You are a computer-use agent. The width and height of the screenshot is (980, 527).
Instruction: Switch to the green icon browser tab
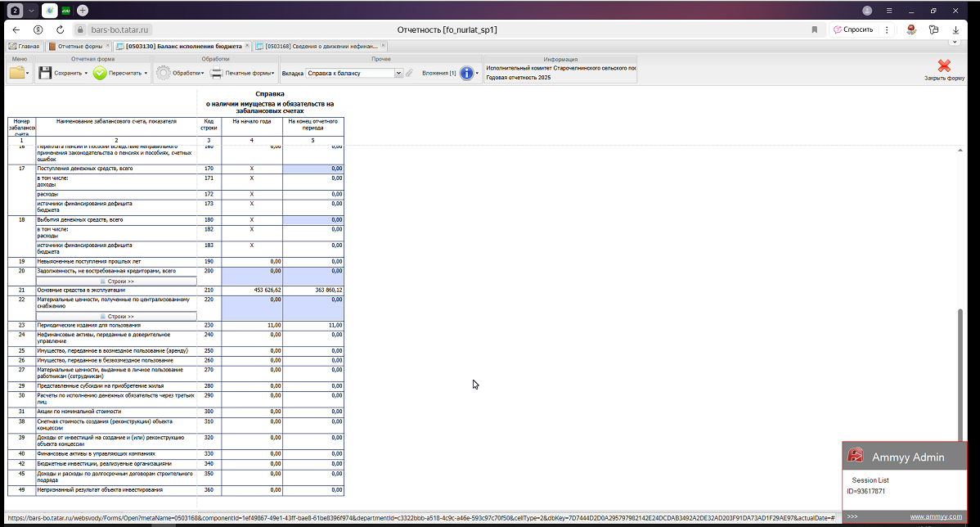pyautogui.click(x=65, y=11)
